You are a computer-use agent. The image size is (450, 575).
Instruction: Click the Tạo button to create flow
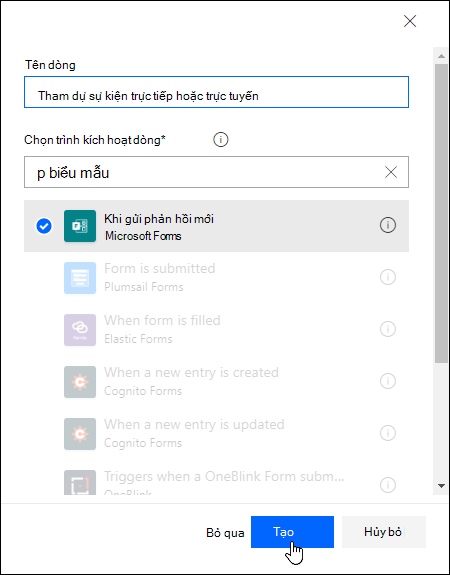292,532
